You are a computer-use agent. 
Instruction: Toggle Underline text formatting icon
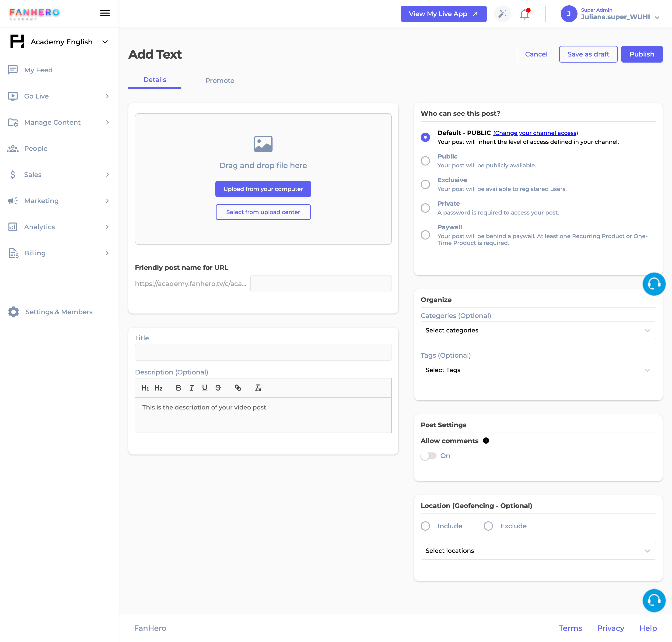[x=205, y=387]
